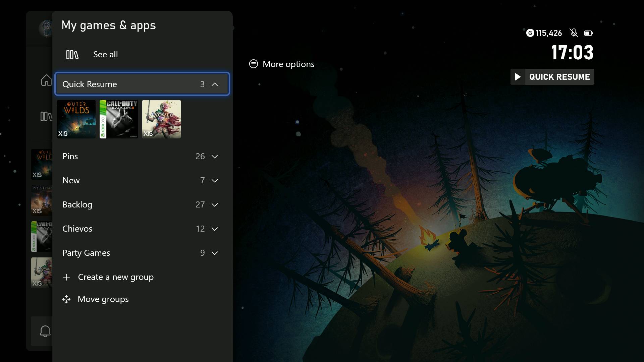This screenshot has width=644, height=362.
Task: Collapse the Quick Resume group
Action: (215, 84)
